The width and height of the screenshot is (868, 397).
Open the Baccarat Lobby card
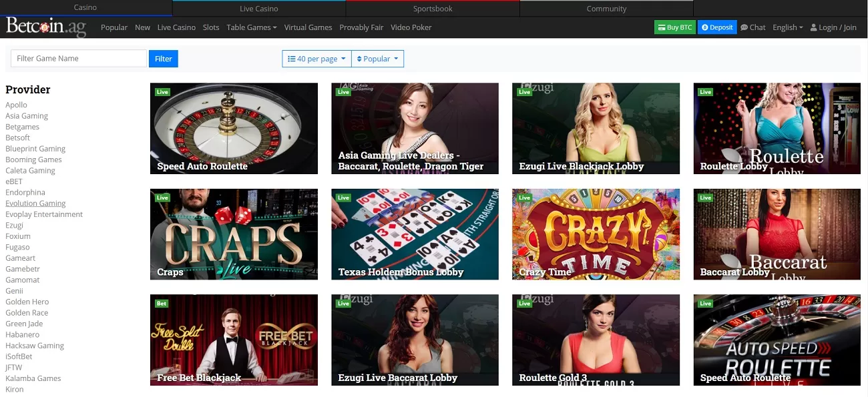coord(777,234)
